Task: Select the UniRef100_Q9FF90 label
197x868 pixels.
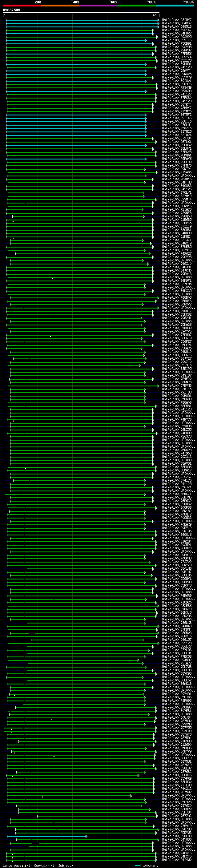Action: [x=176, y=162]
